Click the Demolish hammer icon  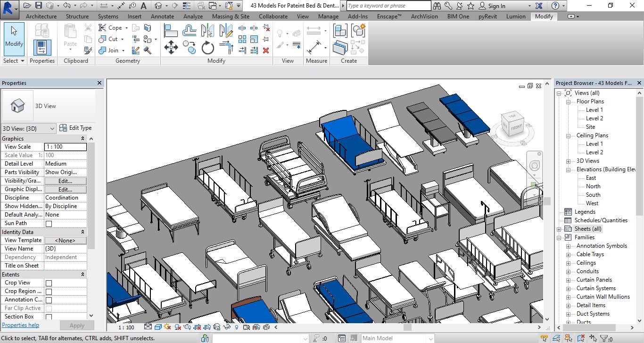coord(148,50)
